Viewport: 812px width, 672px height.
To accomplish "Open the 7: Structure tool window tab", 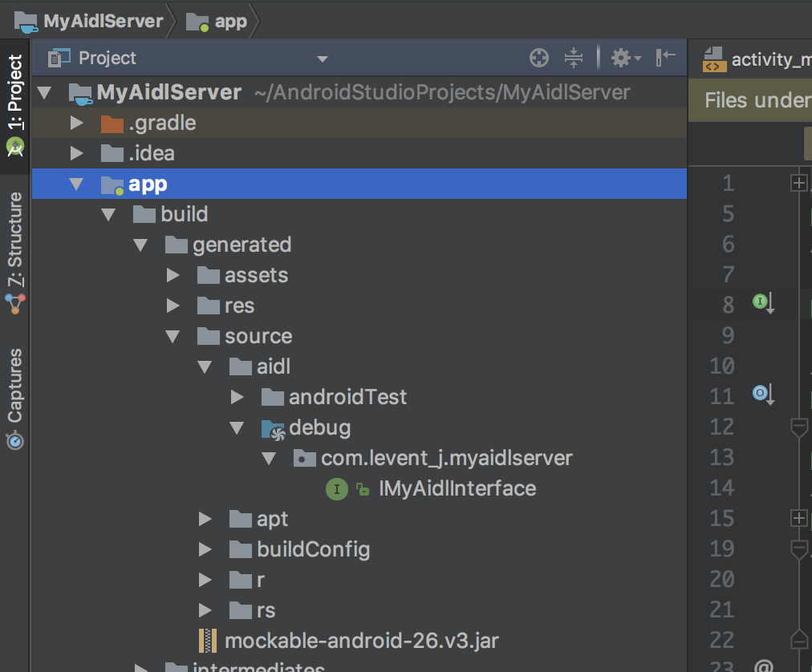I will (15, 241).
